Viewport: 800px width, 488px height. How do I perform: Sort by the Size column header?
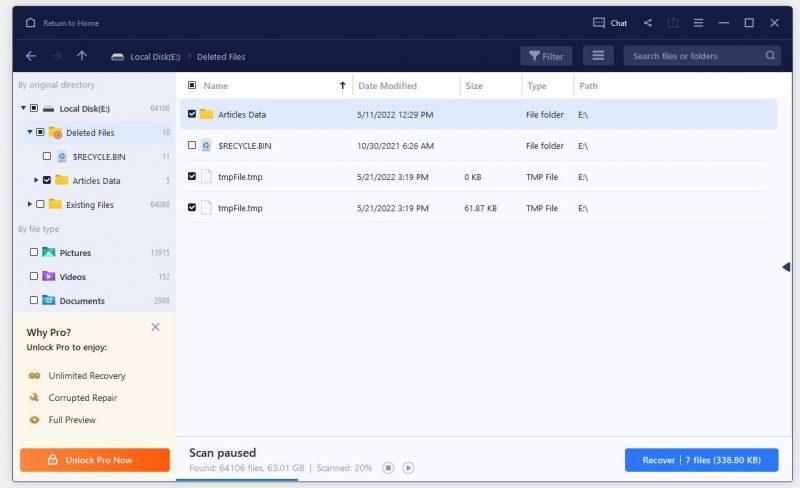point(475,86)
